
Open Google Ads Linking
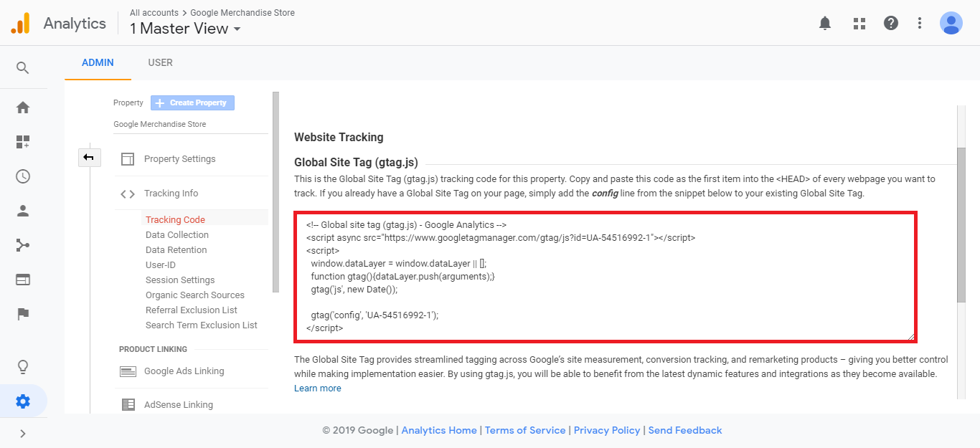click(x=184, y=371)
